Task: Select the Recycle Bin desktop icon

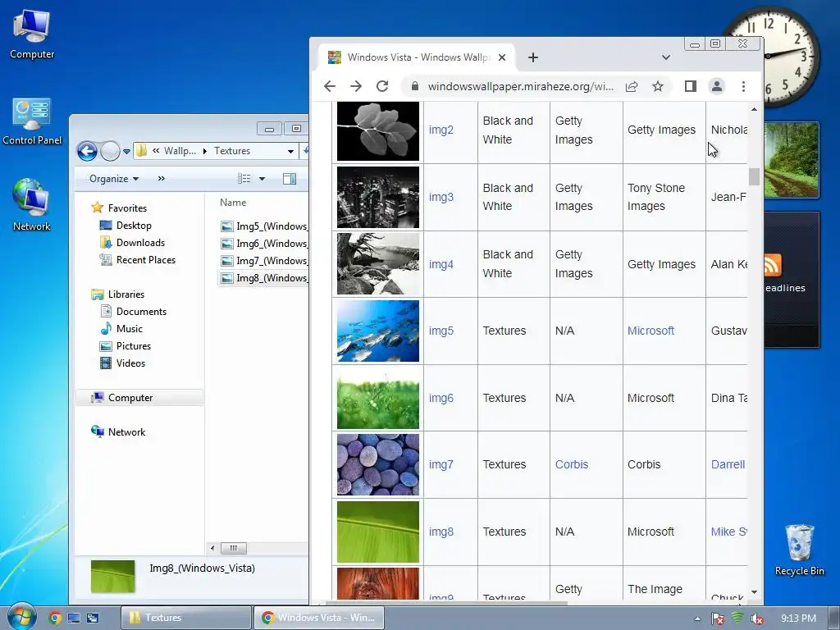Action: click(x=799, y=550)
